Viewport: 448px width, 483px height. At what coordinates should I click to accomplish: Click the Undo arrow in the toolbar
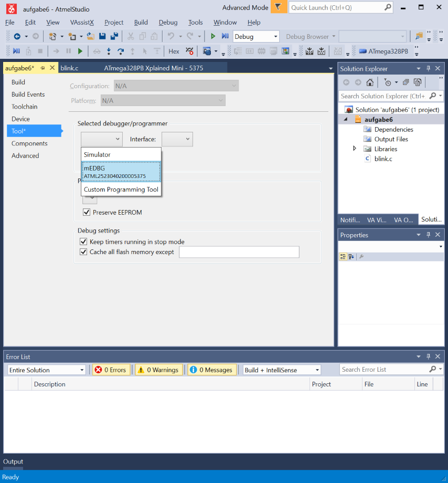click(x=171, y=36)
